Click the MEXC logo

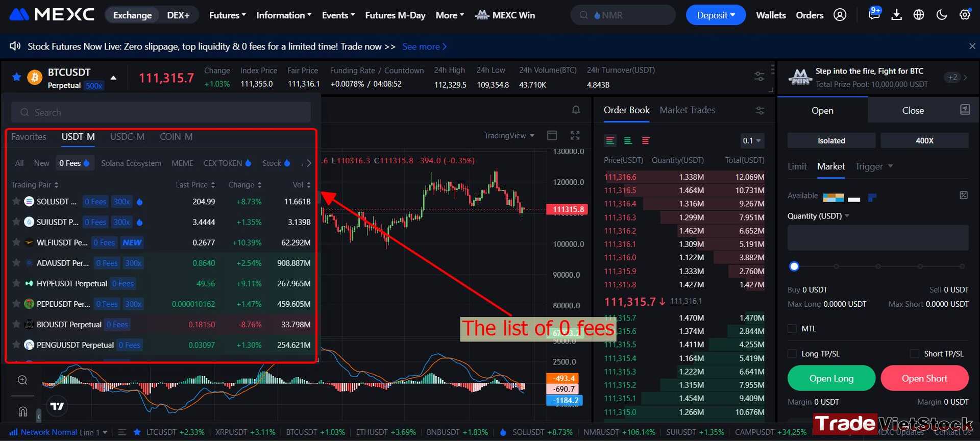(52, 15)
